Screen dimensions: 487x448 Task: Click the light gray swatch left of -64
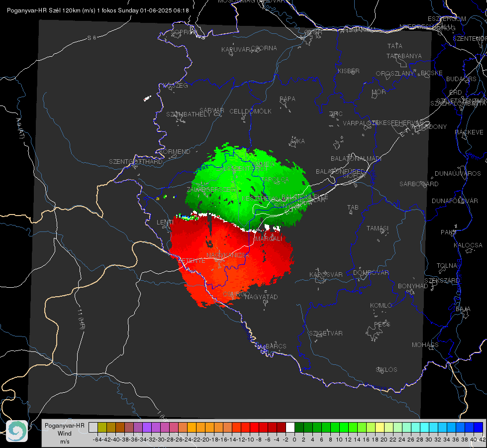click(93, 427)
